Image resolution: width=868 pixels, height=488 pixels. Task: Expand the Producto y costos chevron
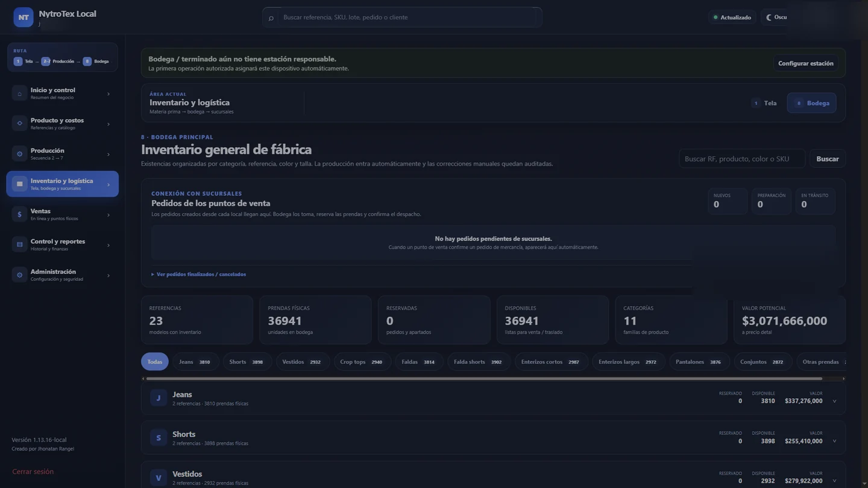pyautogui.click(x=108, y=124)
